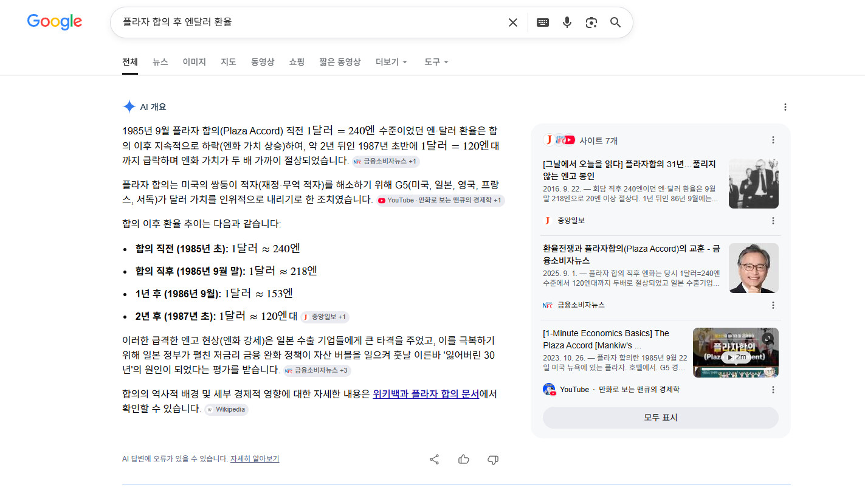Click the 모두 표시 button
Viewport: 865px width, 504px height.
tap(661, 418)
